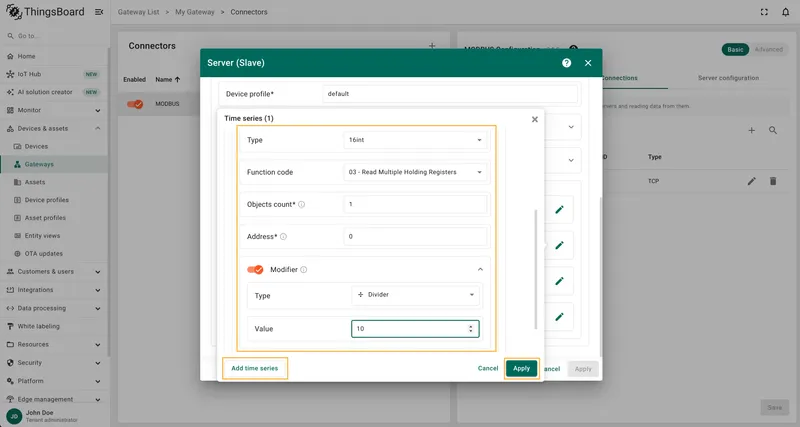Expand the Resources sidebar section
This screenshot has height=427, width=800.
pos(97,345)
